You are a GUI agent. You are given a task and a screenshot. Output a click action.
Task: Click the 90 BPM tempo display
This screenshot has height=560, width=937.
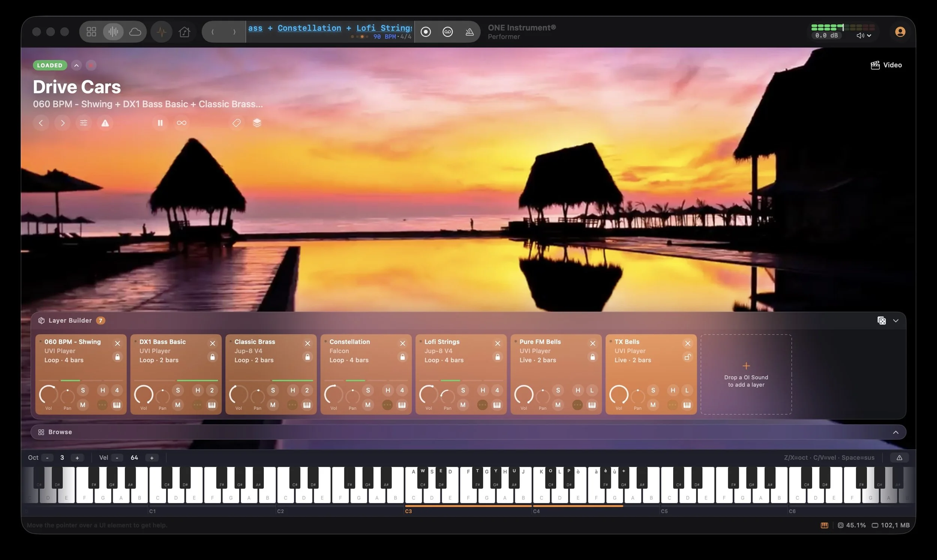pos(385,37)
